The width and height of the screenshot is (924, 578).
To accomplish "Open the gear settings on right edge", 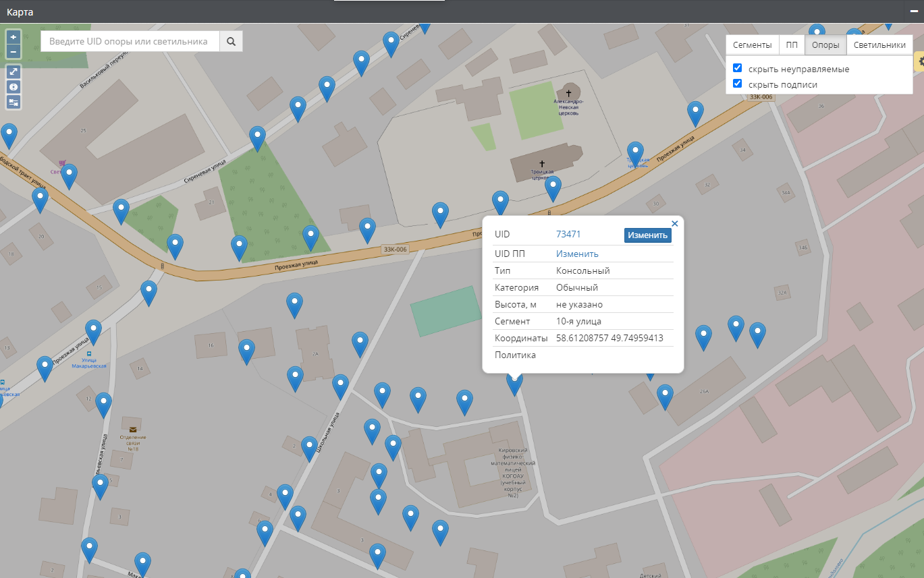I will (919, 61).
